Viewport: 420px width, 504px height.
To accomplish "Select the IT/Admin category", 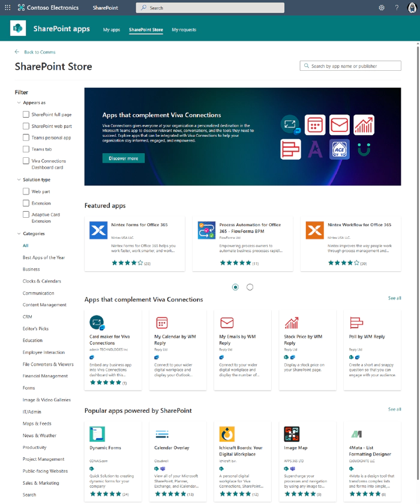I will 32,412.
